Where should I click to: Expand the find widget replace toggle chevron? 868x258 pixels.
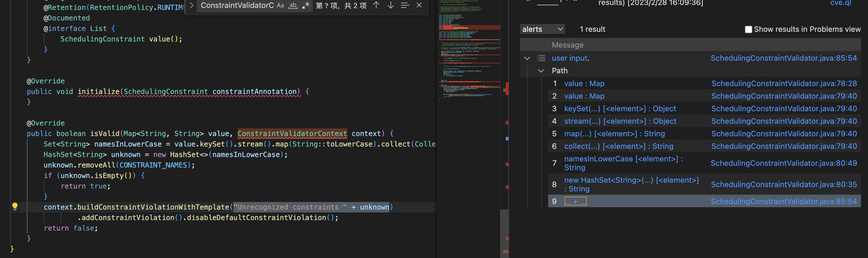coord(191,5)
